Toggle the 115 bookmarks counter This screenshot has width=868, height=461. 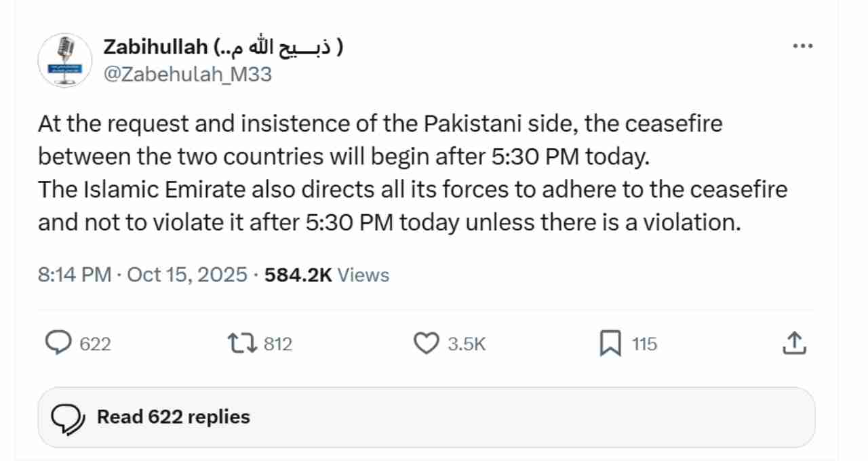coord(644,344)
